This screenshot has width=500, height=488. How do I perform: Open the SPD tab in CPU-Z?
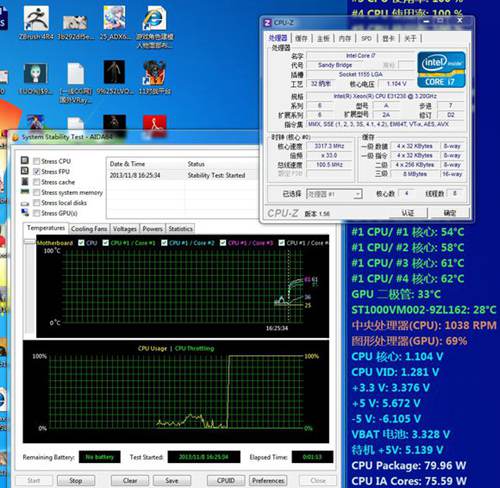(x=366, y=38)
